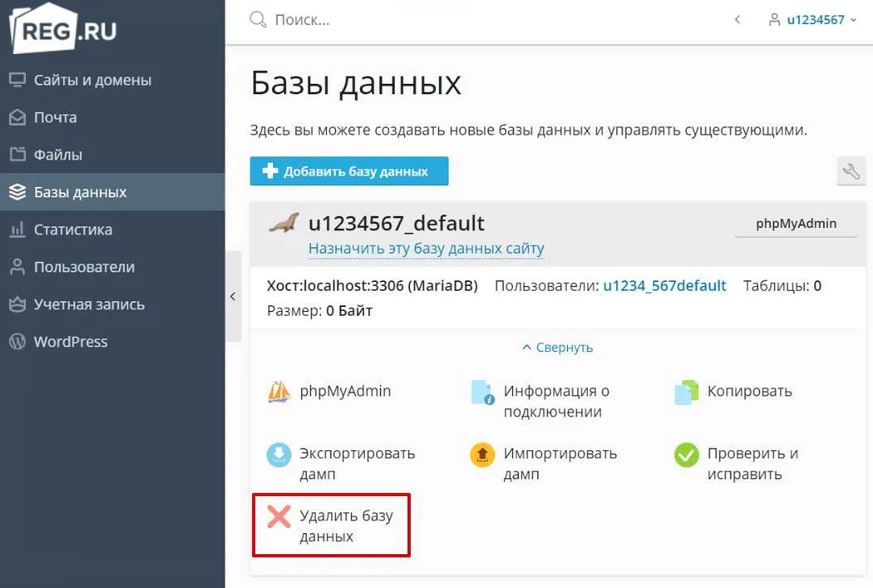
Task: Collapse the left sidebar panel
Action: pos(233,296)
